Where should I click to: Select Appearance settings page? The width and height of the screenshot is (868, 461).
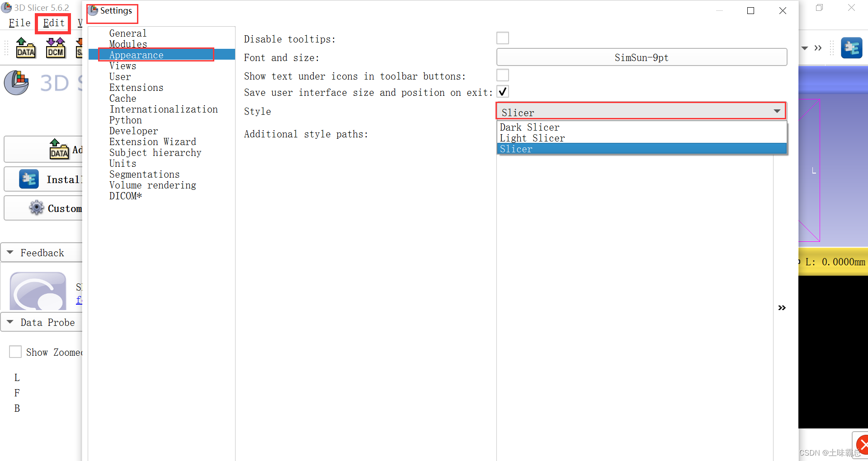136,55
